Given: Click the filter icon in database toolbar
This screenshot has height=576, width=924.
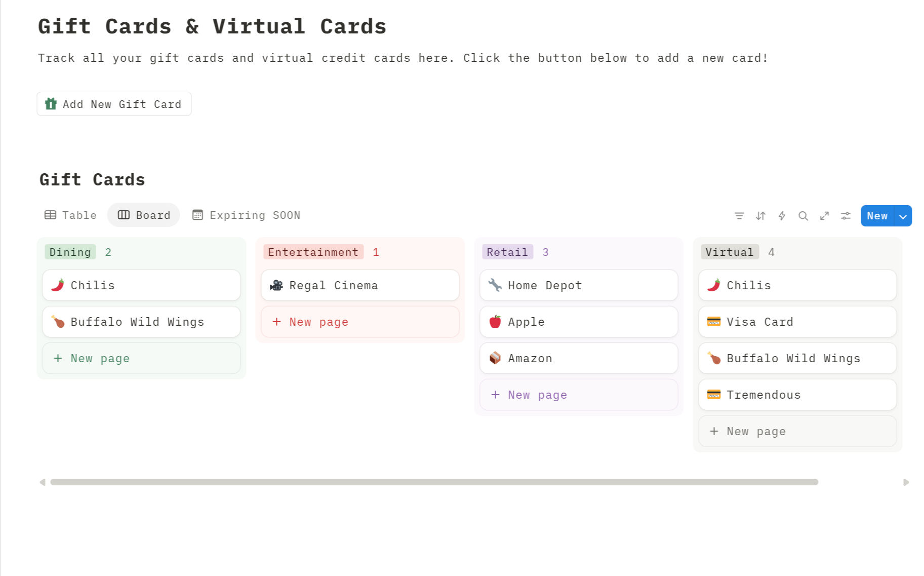Looking at the screenshot, I should click(739, 216).
